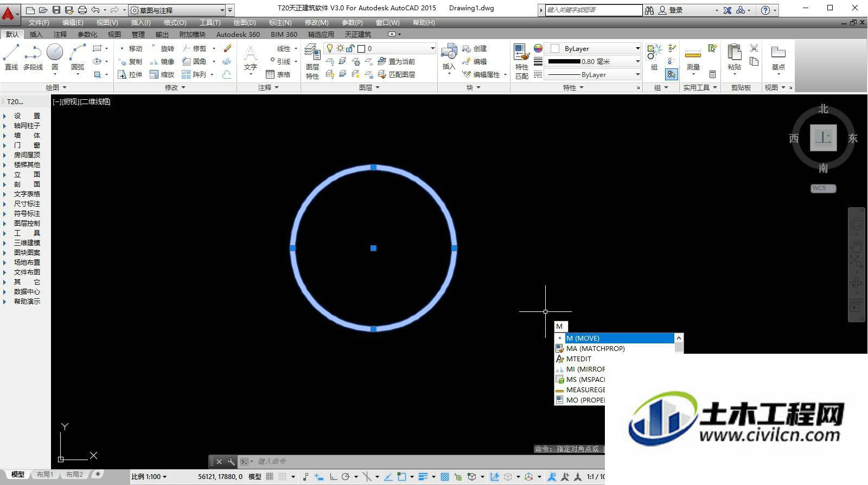This screenshot has width=868, height=485.
Task: Switch to the 注释 ribbon tab
Action: click(60, 34)
